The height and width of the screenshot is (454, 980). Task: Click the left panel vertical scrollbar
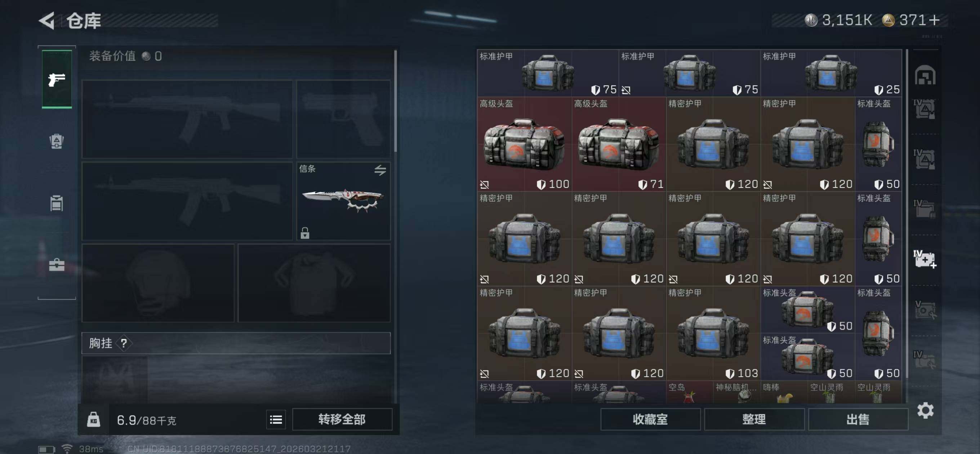(x=396, y=101)
